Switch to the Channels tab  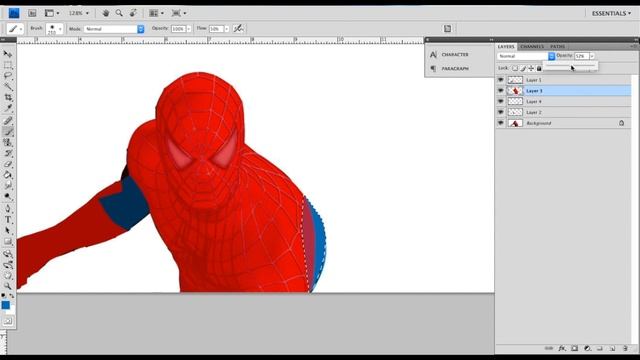532,47
